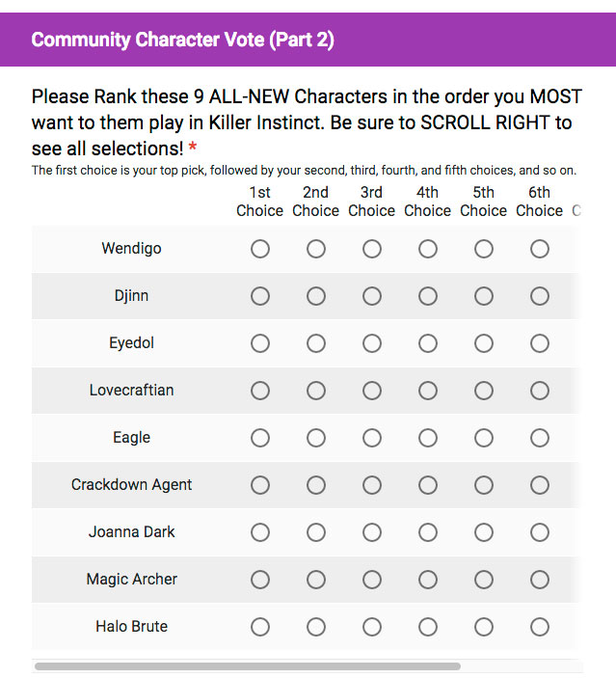This screenshot has width=616, height=678.
Task: Select 4th Choice for Halo Brute
Action: 428,627
